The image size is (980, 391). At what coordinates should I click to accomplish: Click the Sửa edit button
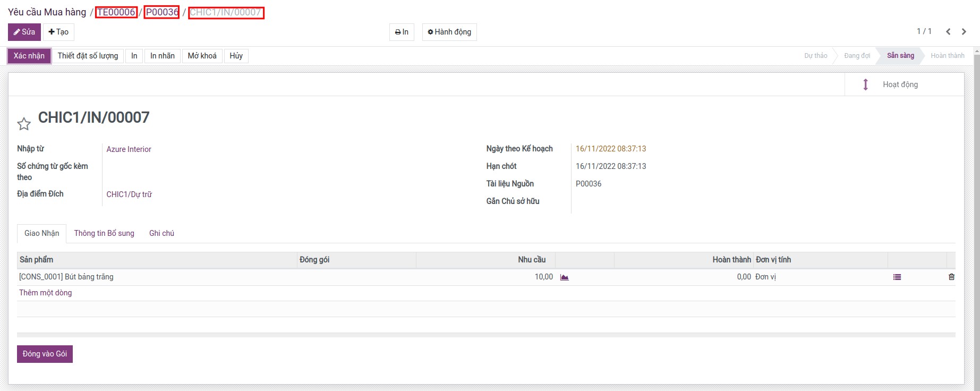pos(24,32)
